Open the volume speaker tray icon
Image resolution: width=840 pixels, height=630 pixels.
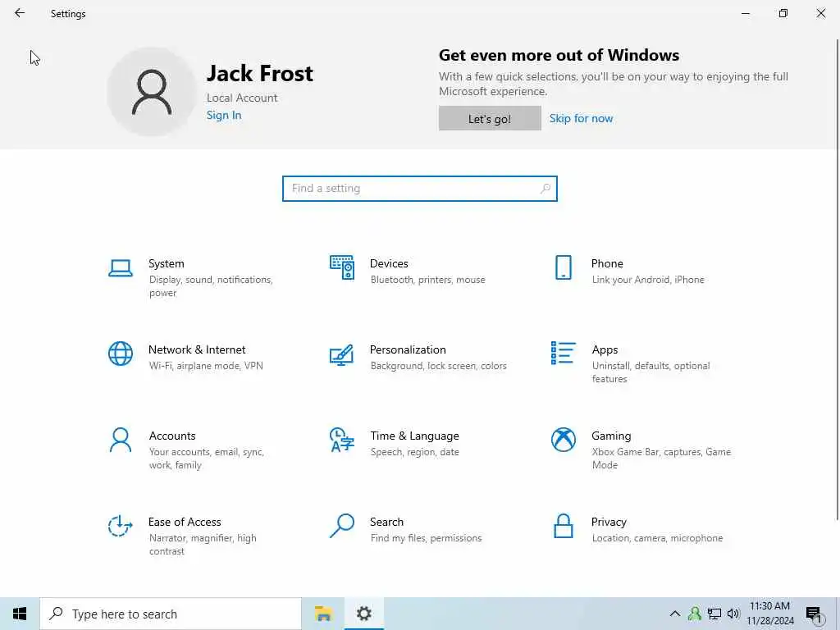(x=733, y=614)
